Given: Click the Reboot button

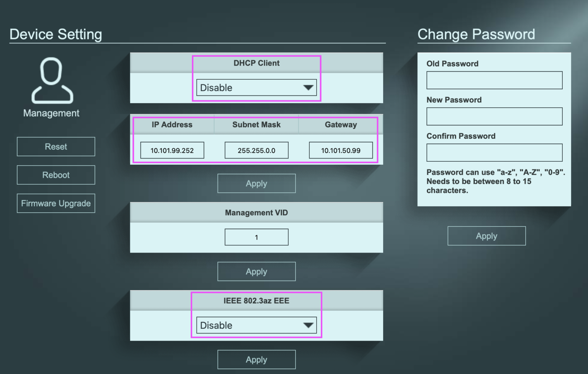Looking at the screenshot, I should [x=56, y=175].
